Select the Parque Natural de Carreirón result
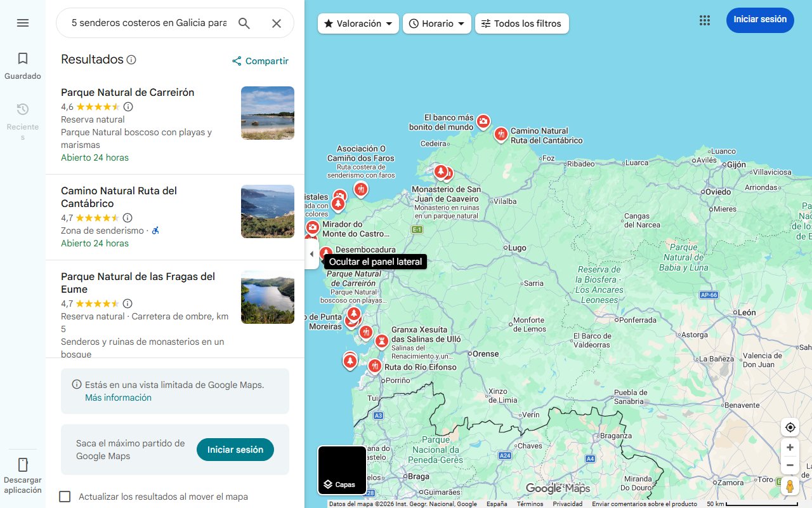The width and height of the screenshot is (812, 508). (127, 92)
